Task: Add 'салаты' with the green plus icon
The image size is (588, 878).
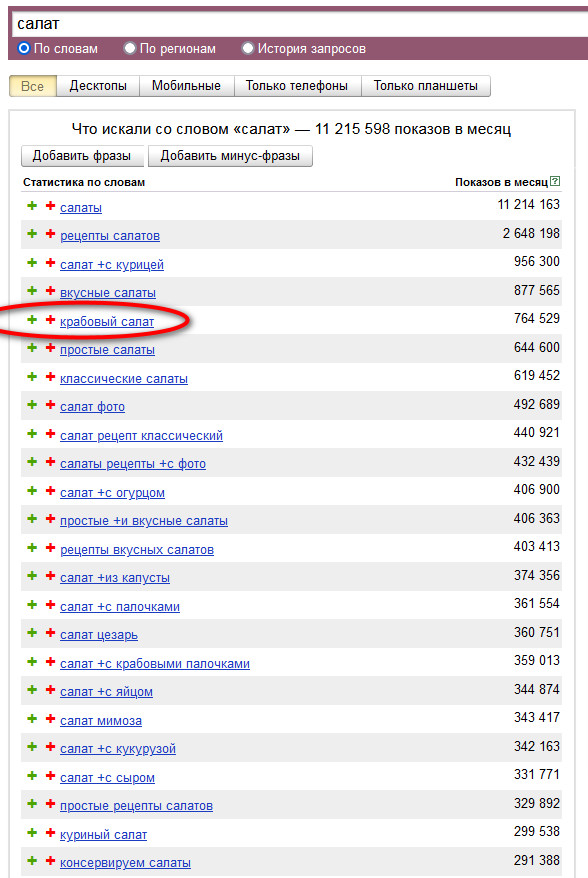Action: point(32,206)
